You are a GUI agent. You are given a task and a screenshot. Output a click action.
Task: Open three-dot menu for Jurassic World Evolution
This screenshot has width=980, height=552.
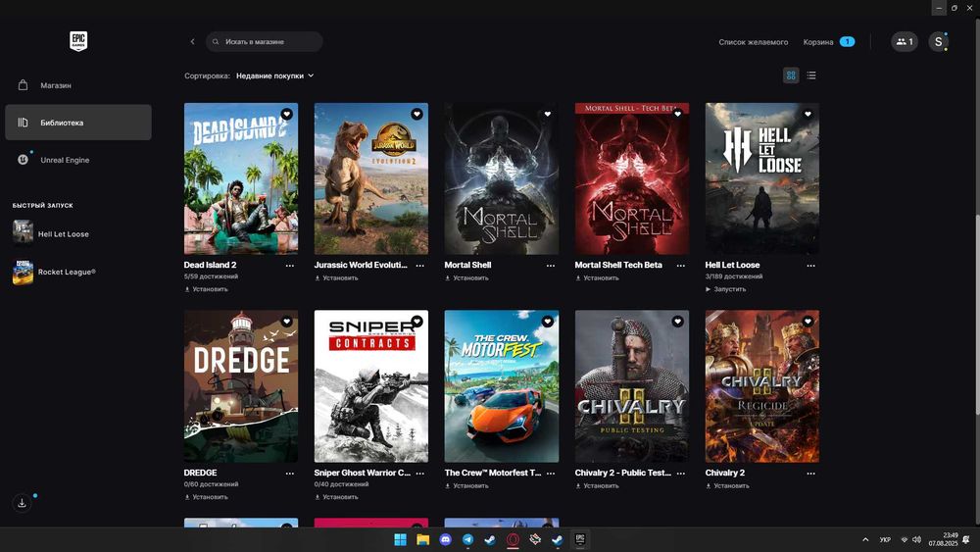(420, 266)
